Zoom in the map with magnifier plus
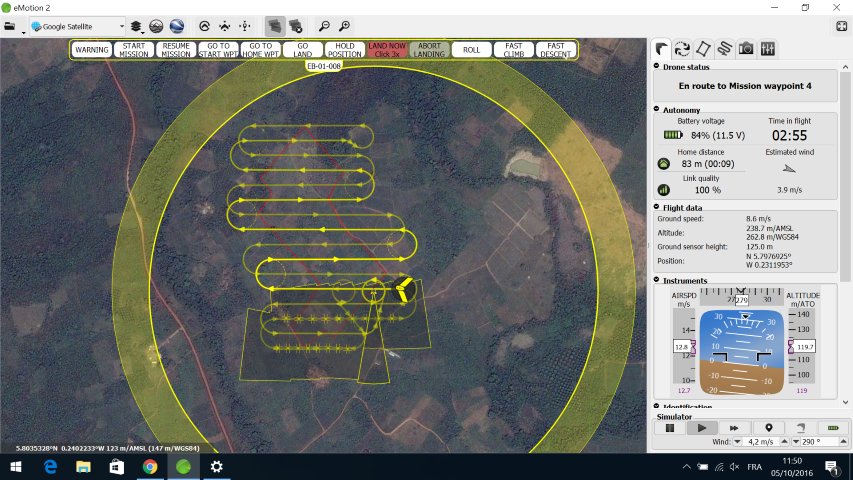The width and height of the screenshot is (853, 480). click(344, 26)
